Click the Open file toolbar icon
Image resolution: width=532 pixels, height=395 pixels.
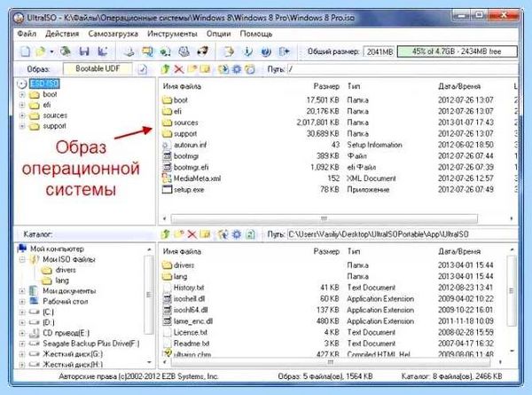[41, 51]
